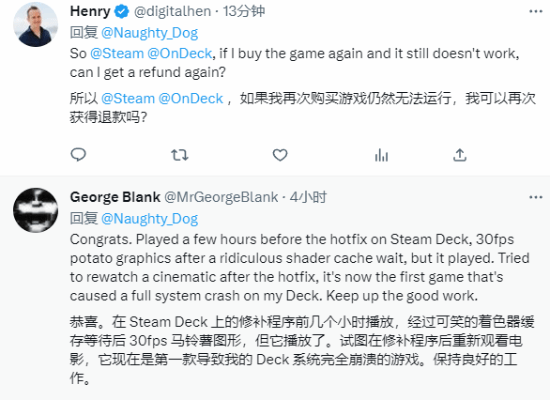
Task: Open George Blank's profile avatar
Action: (x=35, y=210)
